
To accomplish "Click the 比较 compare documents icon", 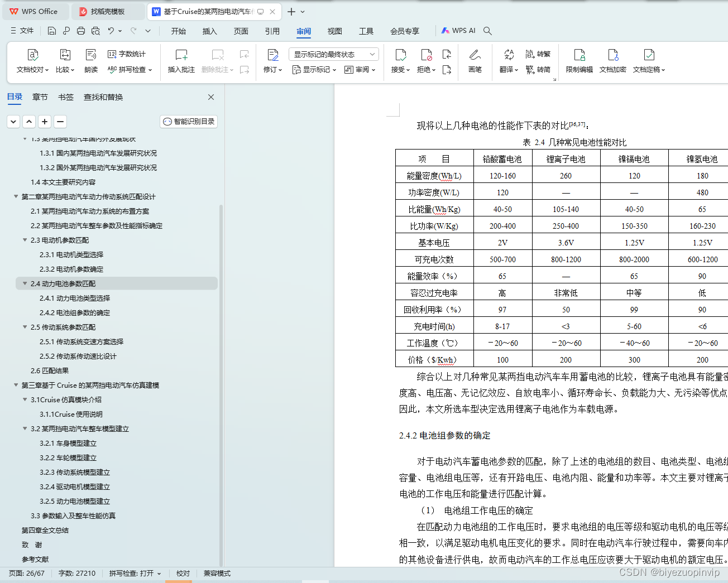I will tap(65, 55).
